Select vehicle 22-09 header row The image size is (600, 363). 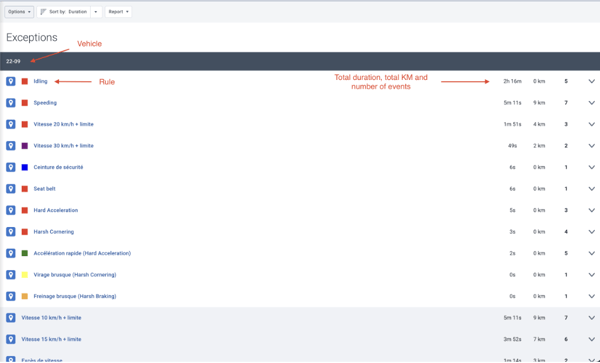[x=300, y=61]
